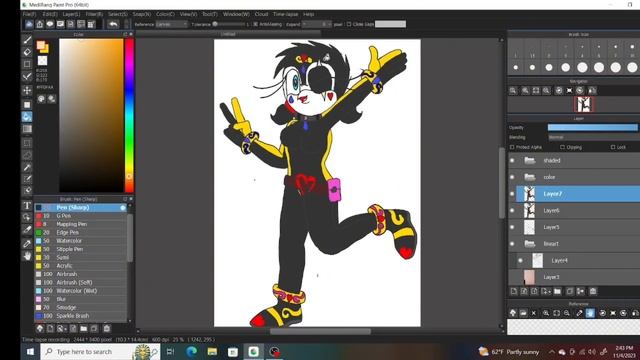The width and height of the screenshot is (640, 360).
Task: Duplicate layer using Layer panel icon
Action: click(x=570, y=291)
